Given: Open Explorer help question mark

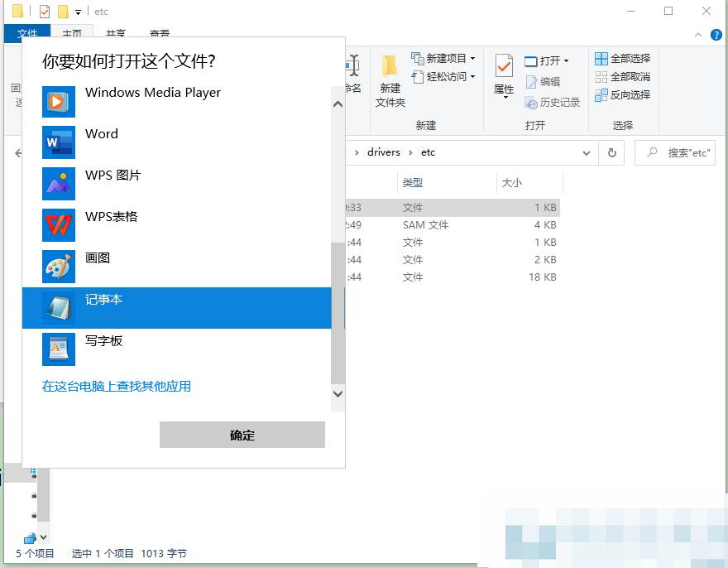Looking at the screenshot, I should [716, 35].
